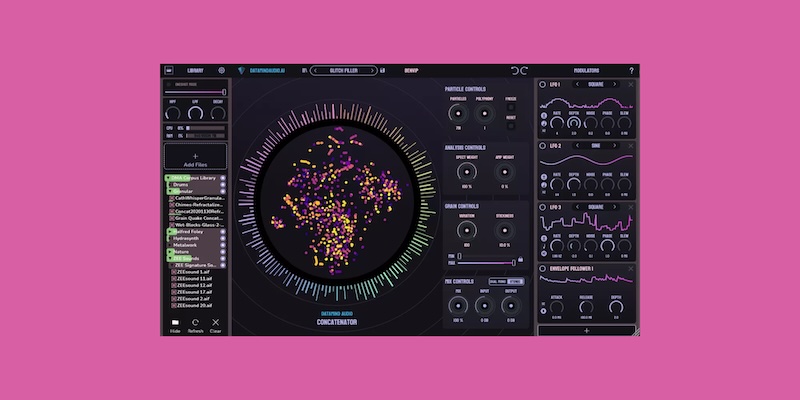Go to next preset arrow after GLITCH FILLER
The width and height of the screenshot is (800, 400).
coord(372,70)
